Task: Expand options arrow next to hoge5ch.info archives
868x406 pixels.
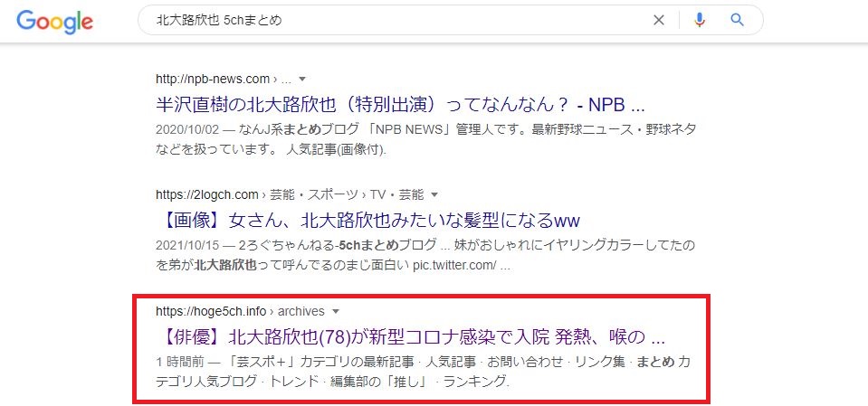Action: [x=335, y=311]
